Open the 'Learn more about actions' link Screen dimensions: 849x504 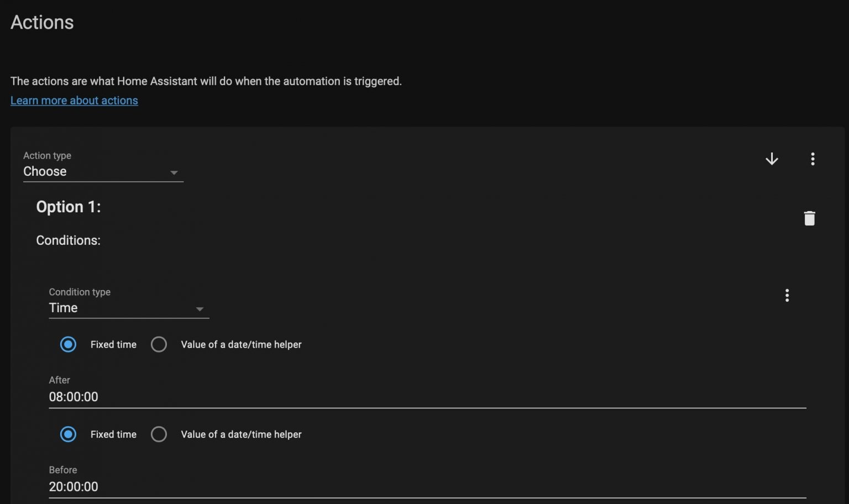[74, 101]
